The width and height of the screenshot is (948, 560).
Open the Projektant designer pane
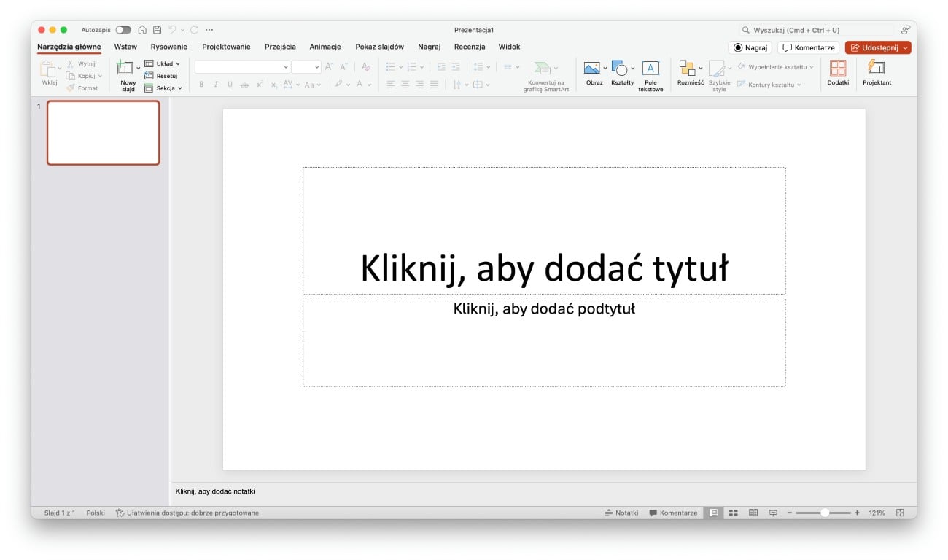coord(877,74)
